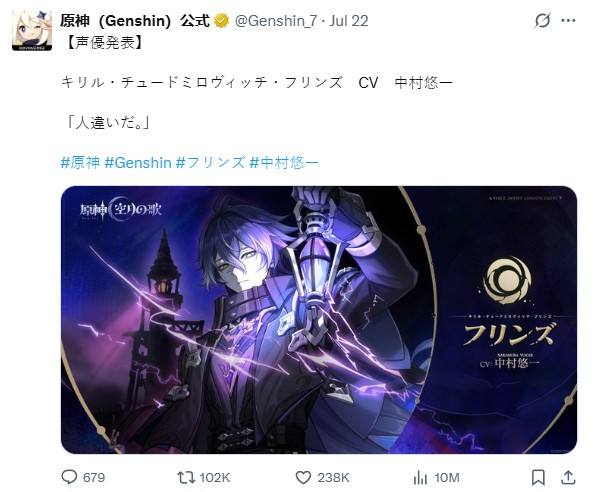Repost the tweet showing 102K reposts

[186, 477]
